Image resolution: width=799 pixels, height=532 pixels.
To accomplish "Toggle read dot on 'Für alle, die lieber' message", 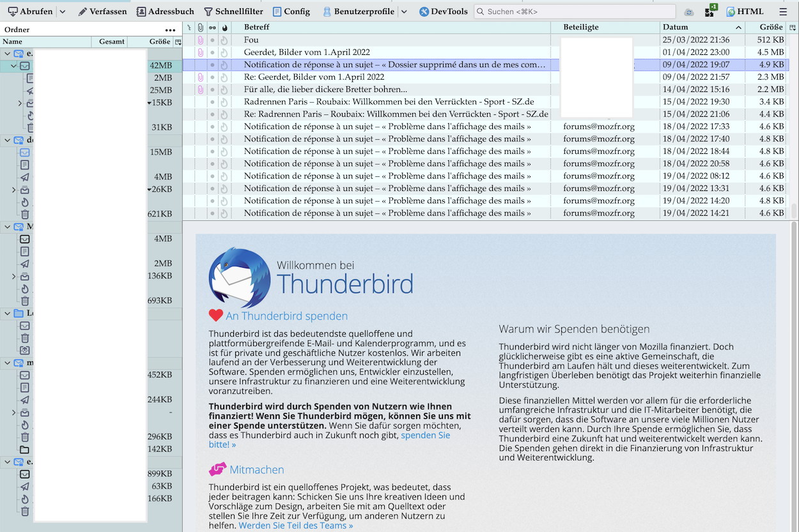I will [x=212, y=89].
